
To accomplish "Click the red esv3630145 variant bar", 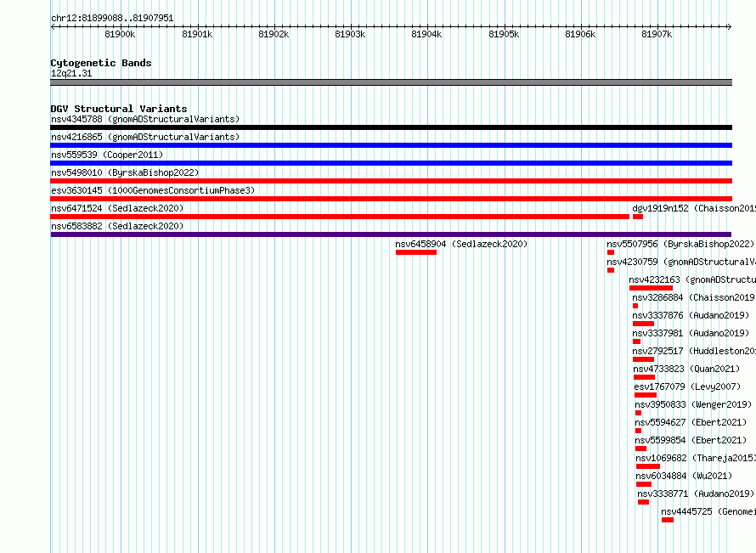I will pos(391,199).
